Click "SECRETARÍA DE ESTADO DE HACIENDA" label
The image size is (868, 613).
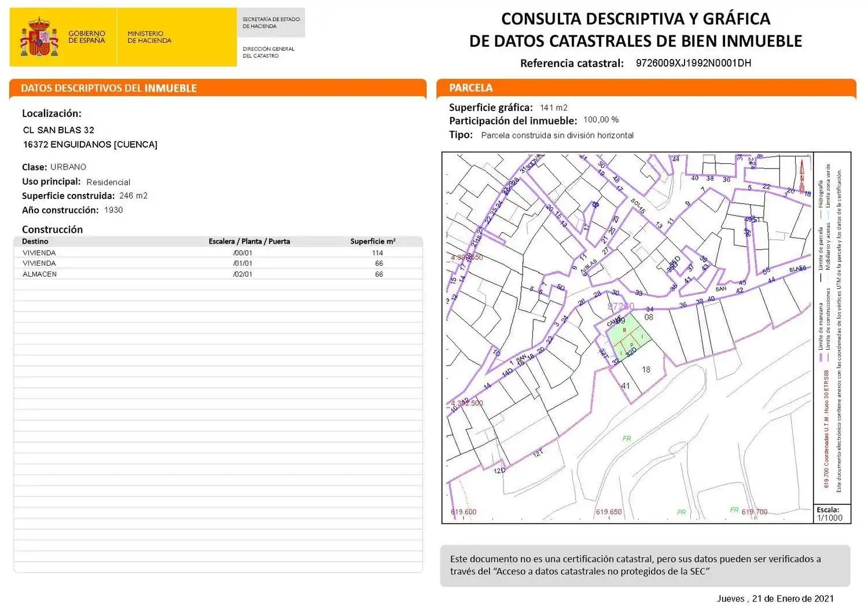[271, 23]
